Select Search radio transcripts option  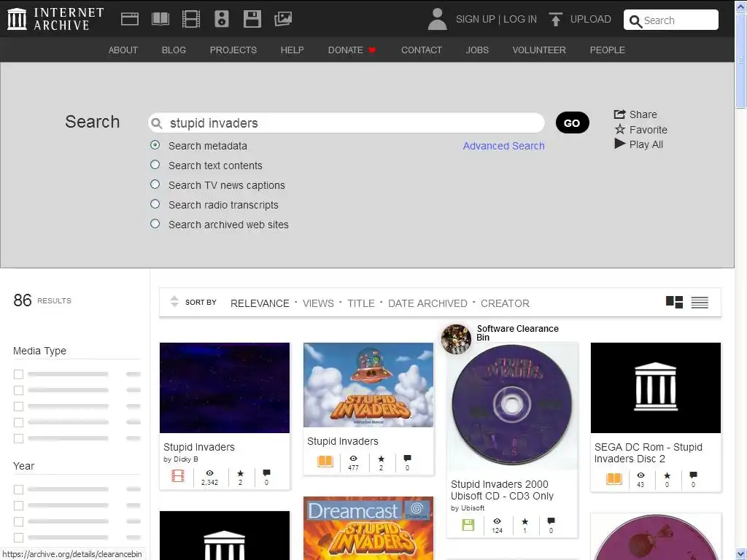[155, 204]
